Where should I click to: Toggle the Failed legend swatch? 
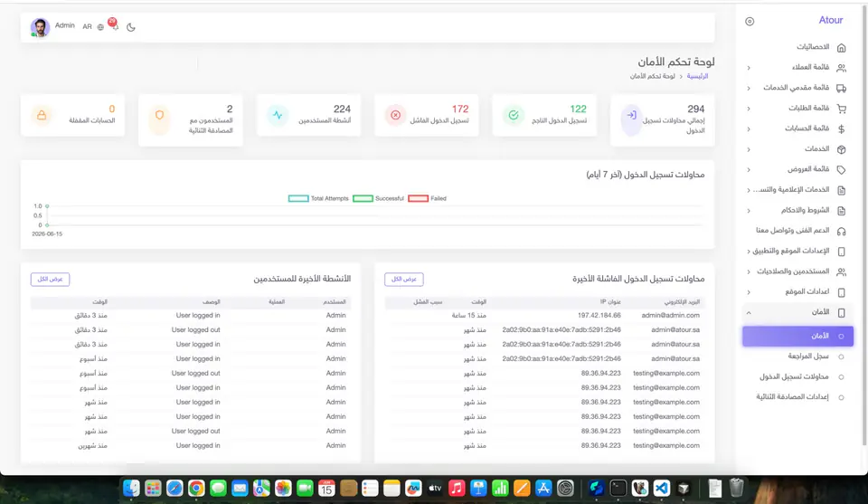pyautogui.click(x=418, y=198)
